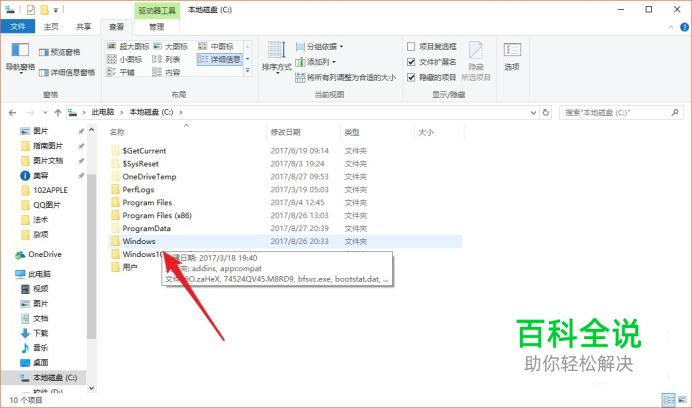Click the search magnifier icon
The height and width of the screenshot is (408, 692).
click(x=675, y=113)
